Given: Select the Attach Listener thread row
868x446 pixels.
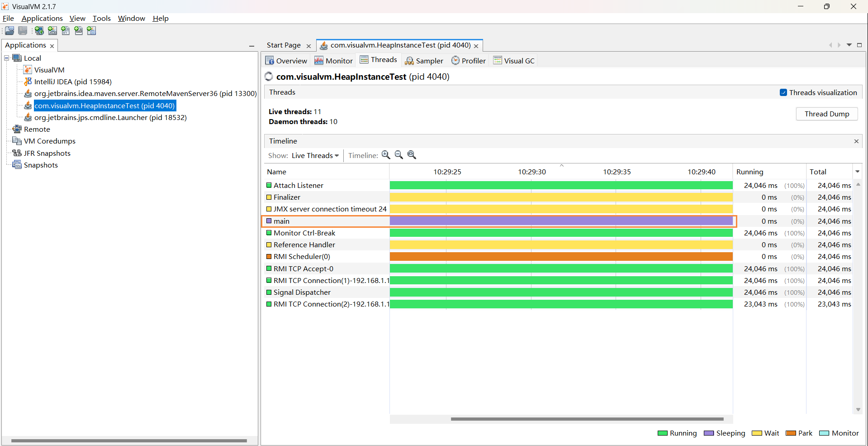Looking at the screenshot, I should tap(558, 185).
